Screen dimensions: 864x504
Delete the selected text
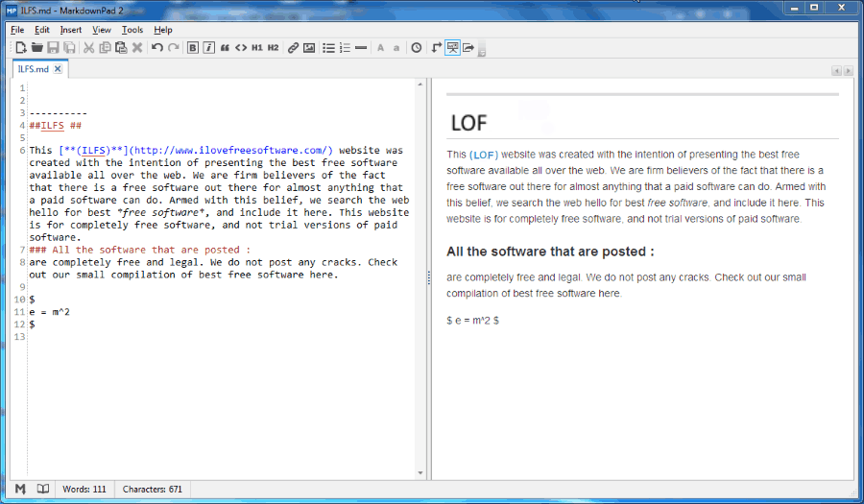tap(137, 48)
